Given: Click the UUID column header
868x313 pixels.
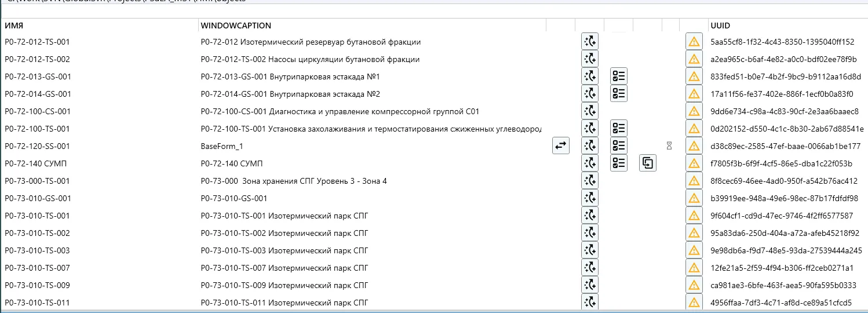Looking at the screenshot, I should coord(720,26).
